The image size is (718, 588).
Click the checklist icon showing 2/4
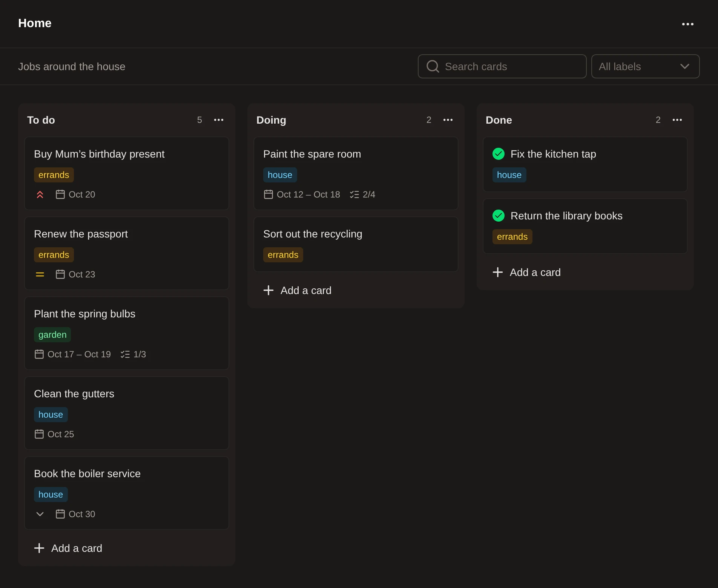coord(354,194)
